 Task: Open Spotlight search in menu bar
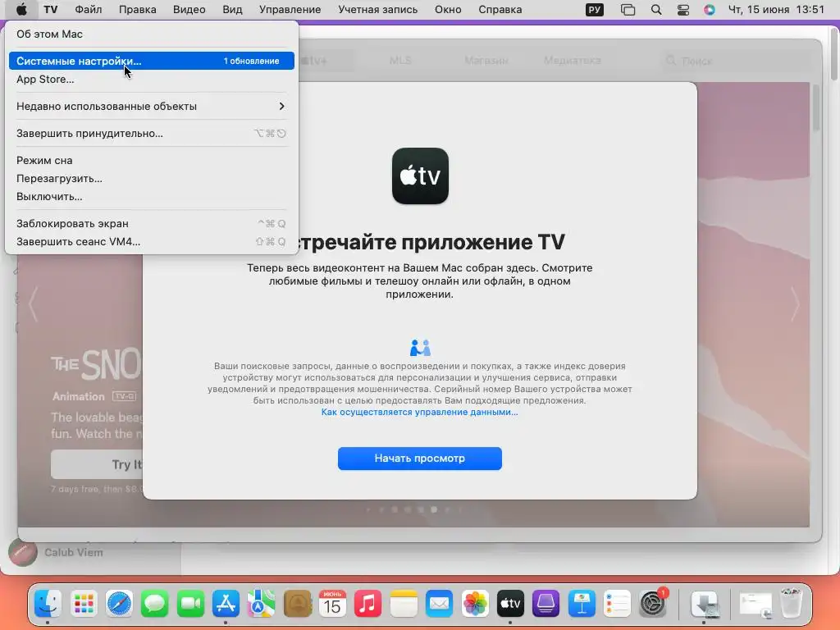pyautogui.click(x=655, y=10)
